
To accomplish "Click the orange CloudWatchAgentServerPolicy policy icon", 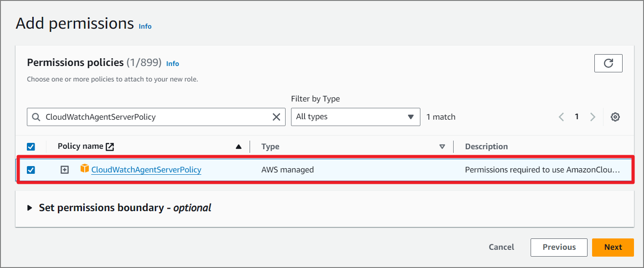I will (x=85, y=169).
